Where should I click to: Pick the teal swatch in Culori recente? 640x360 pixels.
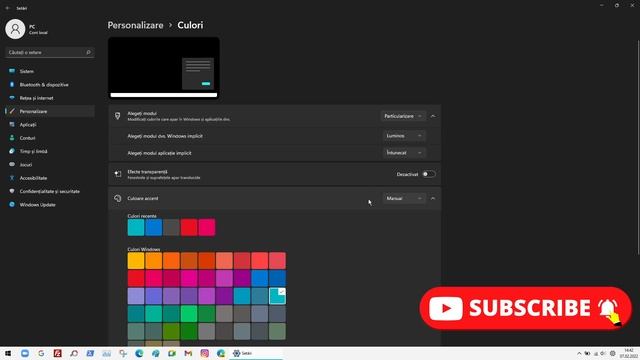(136, 227)
